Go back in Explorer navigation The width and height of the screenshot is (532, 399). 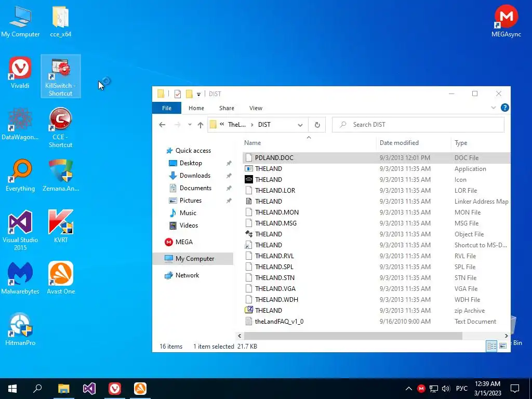pyautogui.click(x=162, y=125)
